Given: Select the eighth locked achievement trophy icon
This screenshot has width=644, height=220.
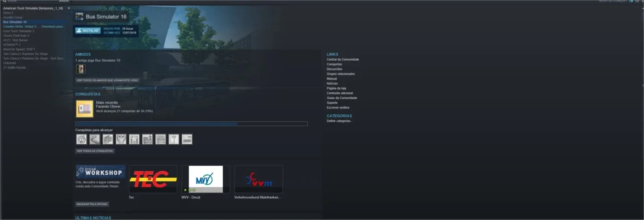Looking at the screenshot, I should (173, 139).
